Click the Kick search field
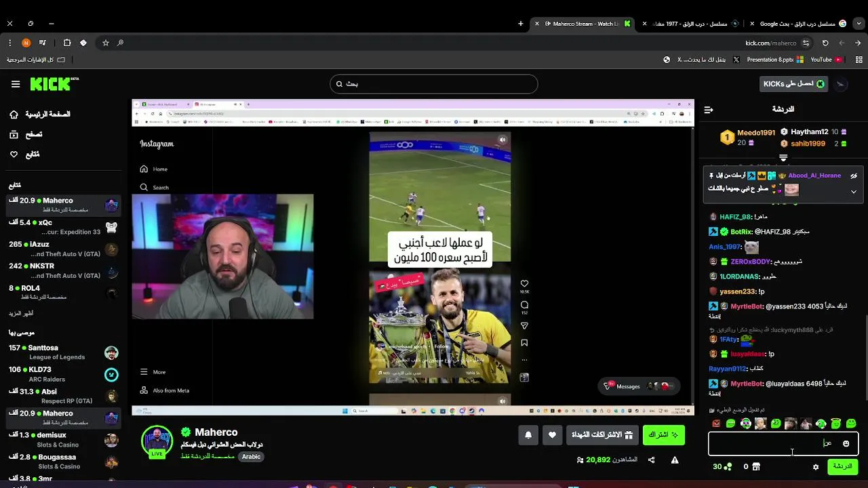868x488 pixels. click(434, 84)
